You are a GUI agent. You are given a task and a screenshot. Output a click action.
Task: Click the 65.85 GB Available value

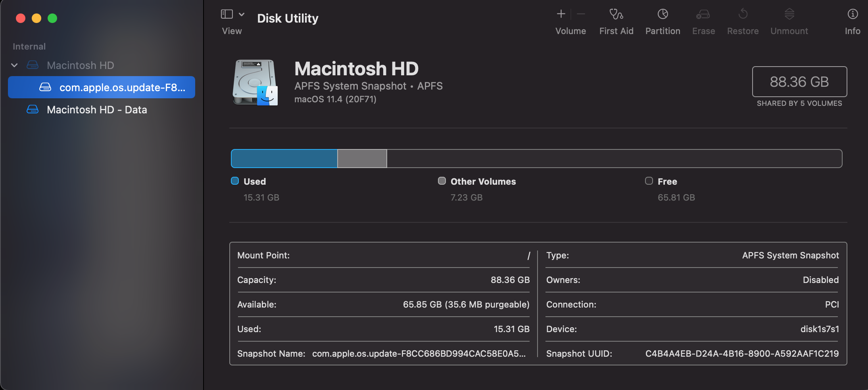click(466, 304)
